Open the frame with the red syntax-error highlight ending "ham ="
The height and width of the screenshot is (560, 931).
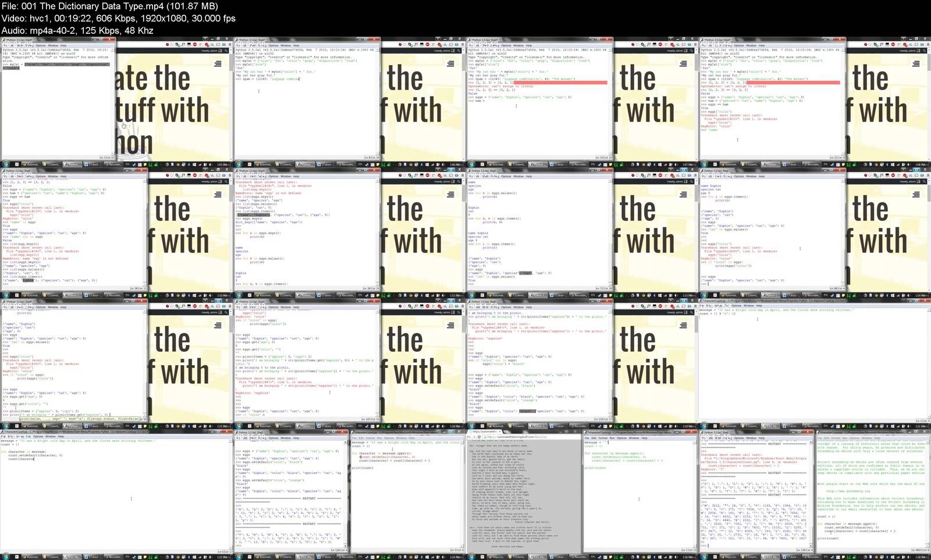(582, 103)
